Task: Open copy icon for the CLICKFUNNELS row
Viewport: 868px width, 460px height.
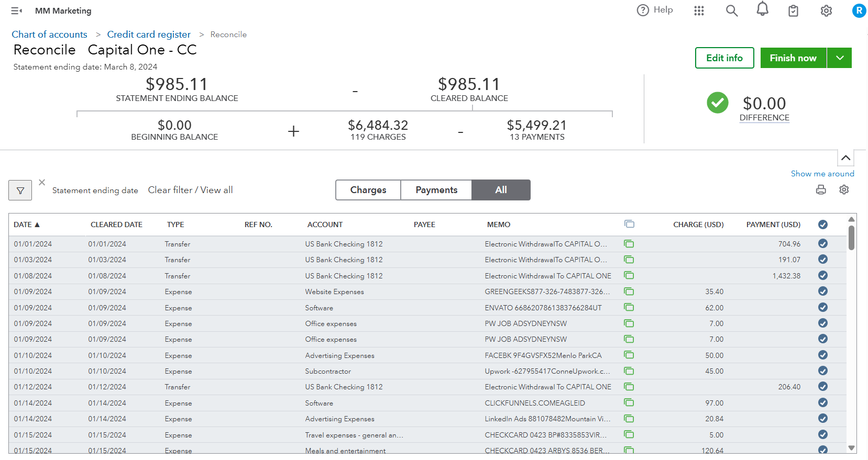Action: tap(629, 402)
